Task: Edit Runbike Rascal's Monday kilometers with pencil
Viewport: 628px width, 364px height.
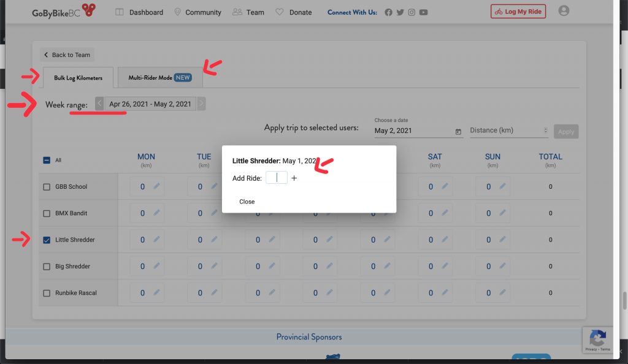Action: click(x=156, y=292)
